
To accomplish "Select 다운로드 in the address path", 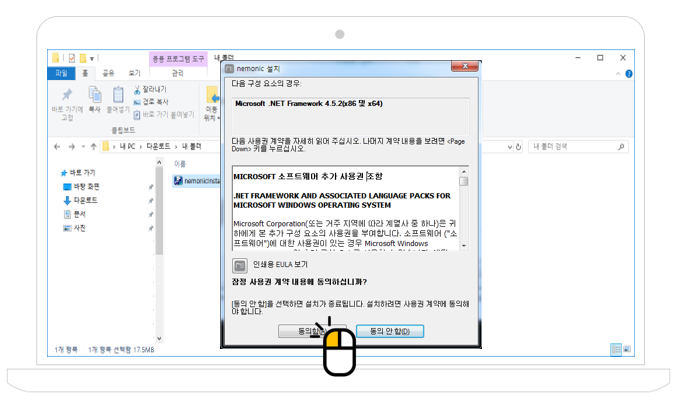I will tap(158, 146).
